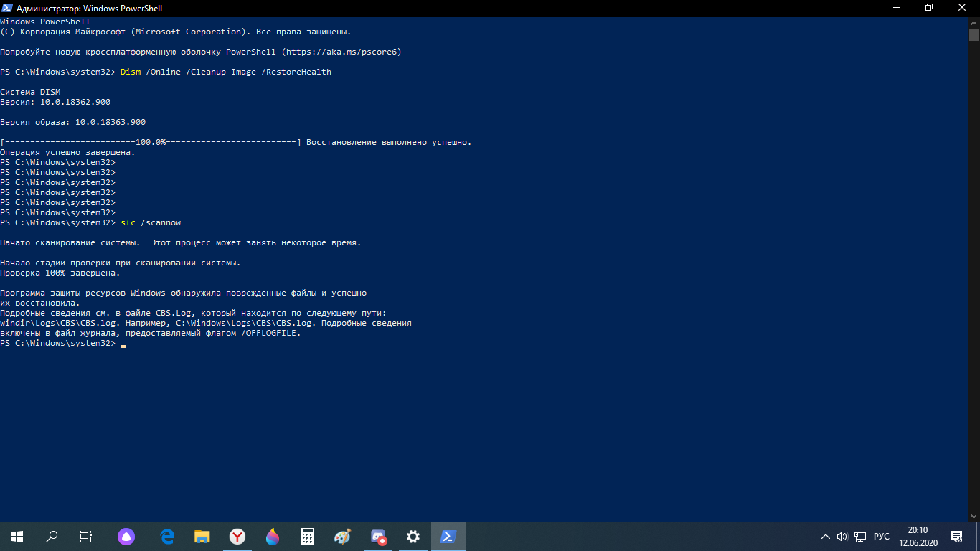Click the 100.0% progress bar line
This screenshot has height=551, width=980.
coord(151,143)
